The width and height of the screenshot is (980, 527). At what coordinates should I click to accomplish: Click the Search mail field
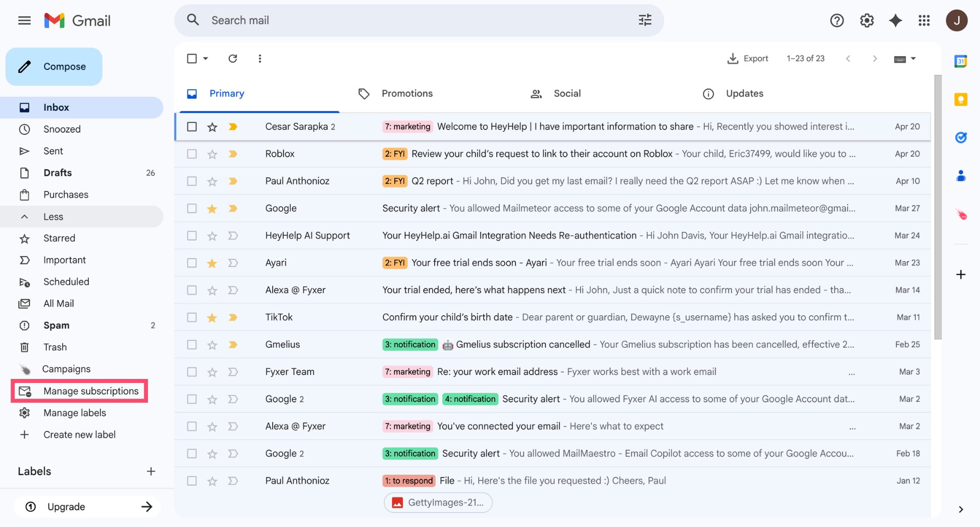[x=419, y=21]
